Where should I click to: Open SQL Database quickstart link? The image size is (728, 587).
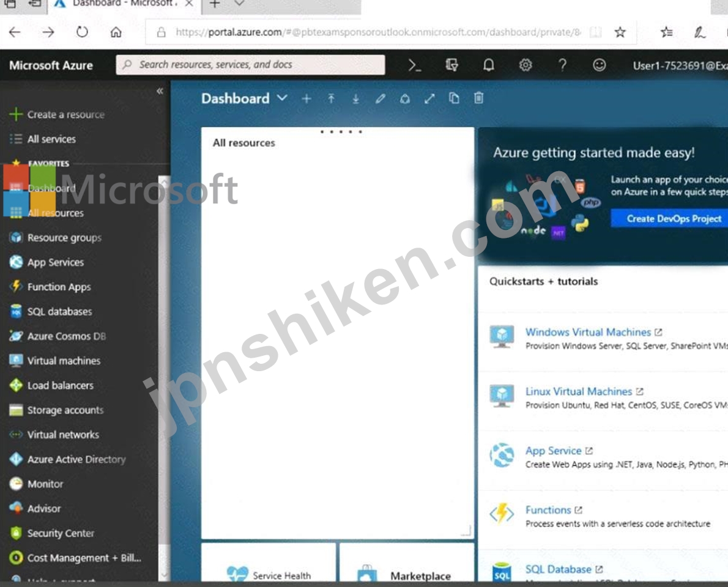[558, 569]
